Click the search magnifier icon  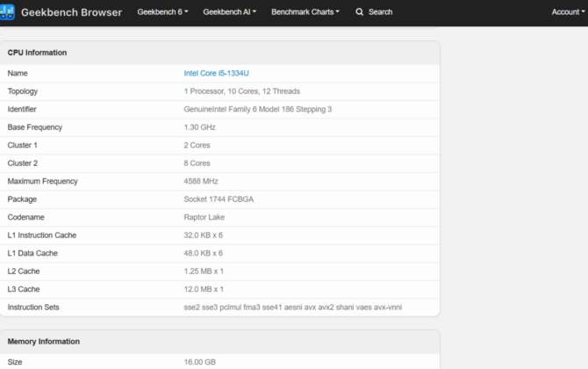coord(359,12)
